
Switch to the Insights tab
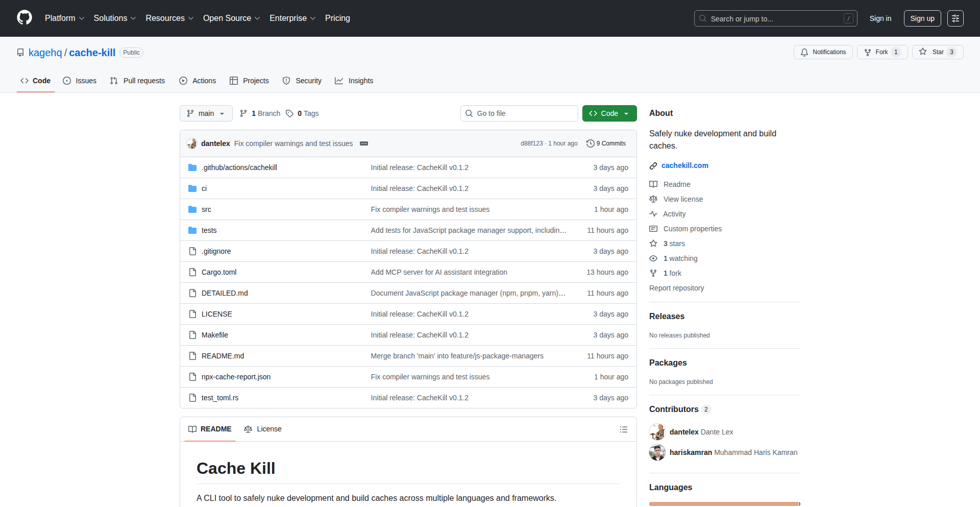coord(354,81)
